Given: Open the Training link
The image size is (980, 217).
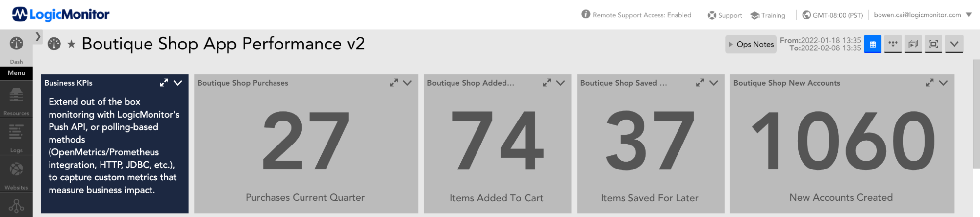Looking at the screenshot, I should [x=768, y=15].
